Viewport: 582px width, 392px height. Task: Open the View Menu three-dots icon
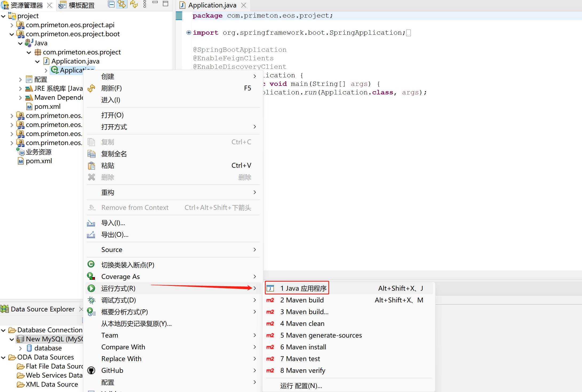pyautogui.click(x=145, y=4)
